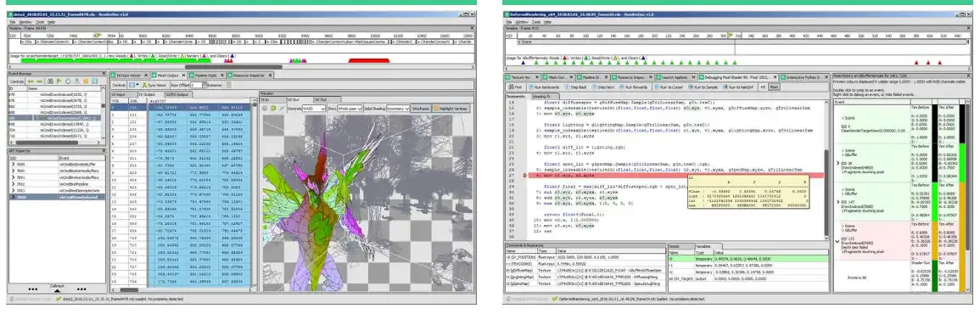Viewport: 980px width, 314px height.
Task: Close the Event Browser panel
Action: tap(104, 73)
